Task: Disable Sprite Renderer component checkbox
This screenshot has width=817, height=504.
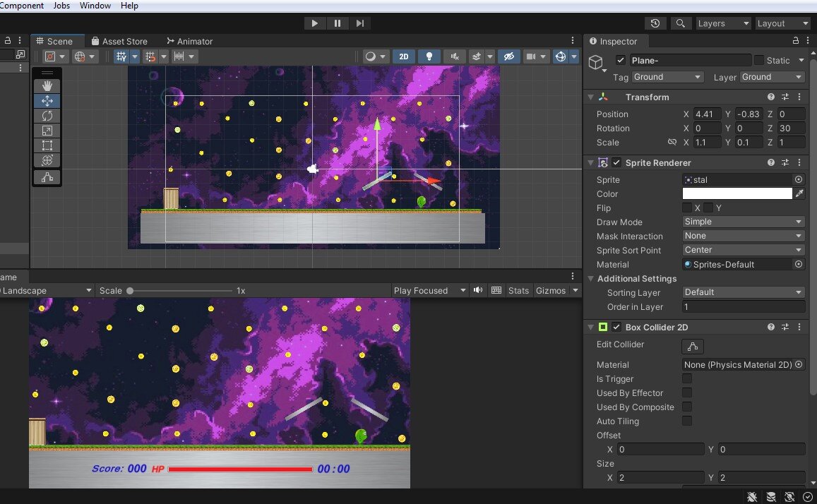Action: click(x=616, y=162)
